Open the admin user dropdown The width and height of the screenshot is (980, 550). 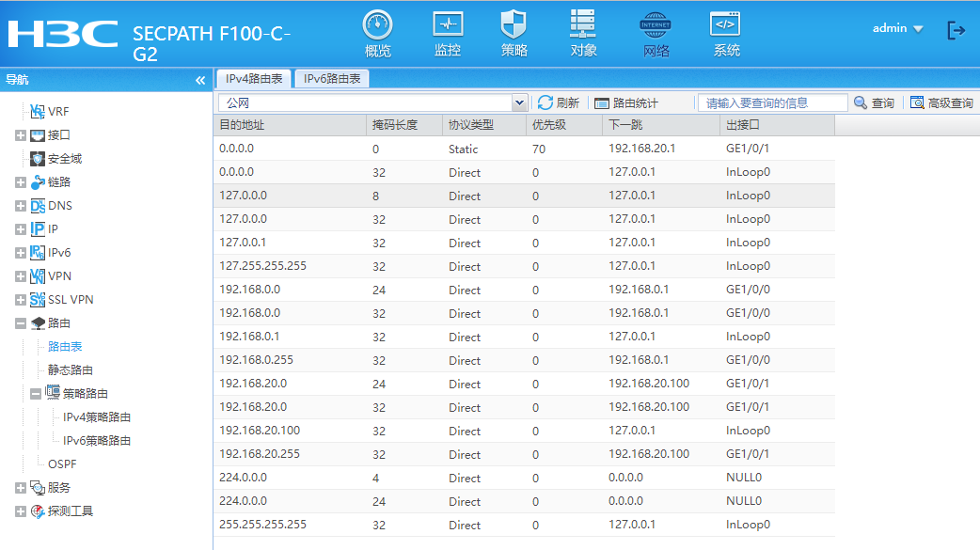[x=897, y=28]
